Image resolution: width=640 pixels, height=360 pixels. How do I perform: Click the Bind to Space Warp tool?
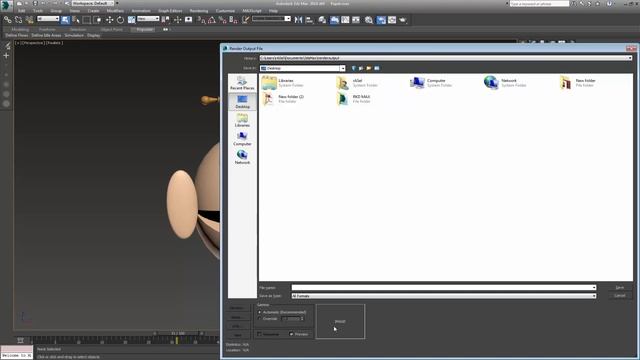coord(29,20)
